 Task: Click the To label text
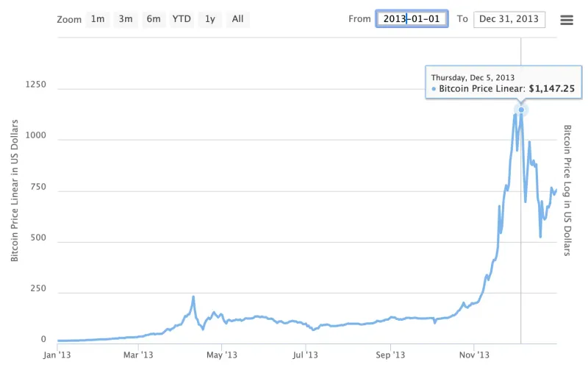click(462, 19)
